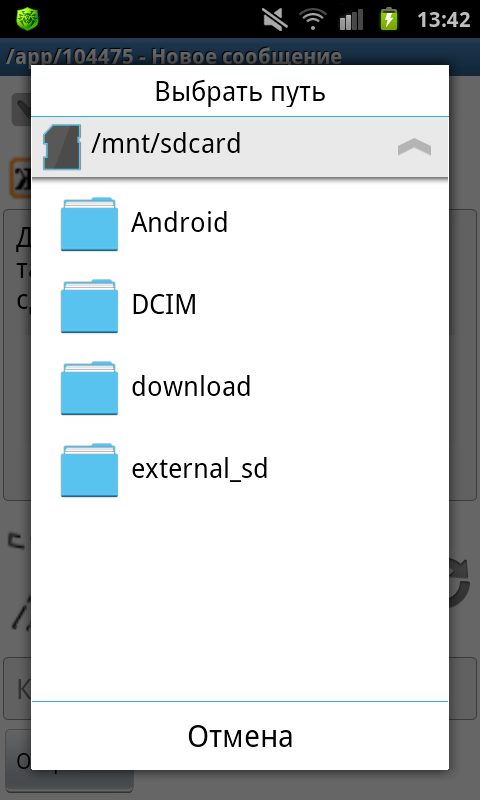This screenshot has width=480, height=800.
Task: Tap the muted sound status icon
Action: coord(275,19)
